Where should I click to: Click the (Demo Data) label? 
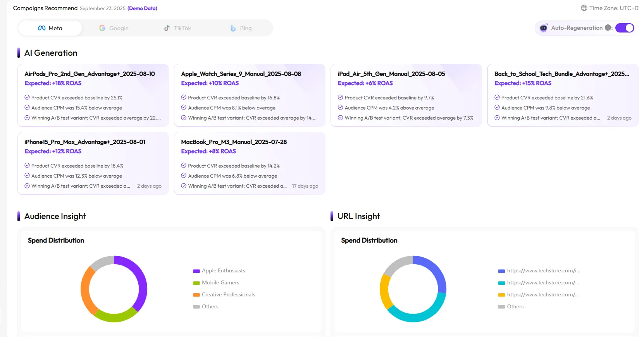coord(143,9)
